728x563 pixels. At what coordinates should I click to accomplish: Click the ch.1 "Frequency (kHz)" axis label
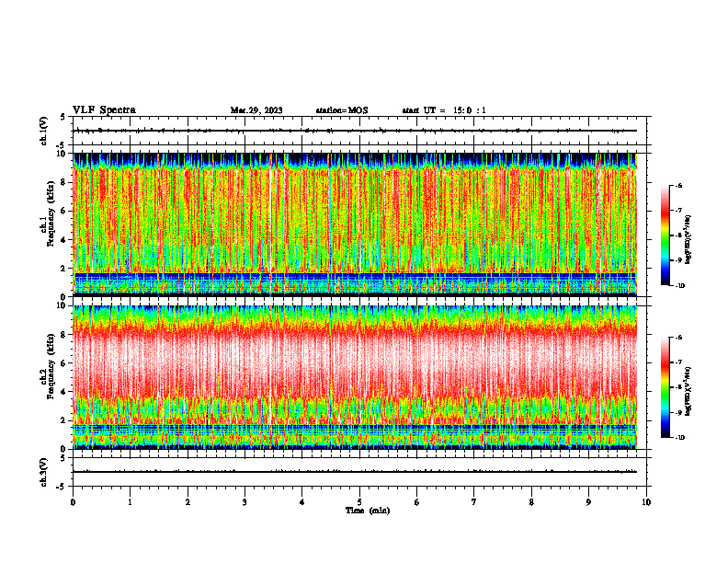(x=51, y=214)
